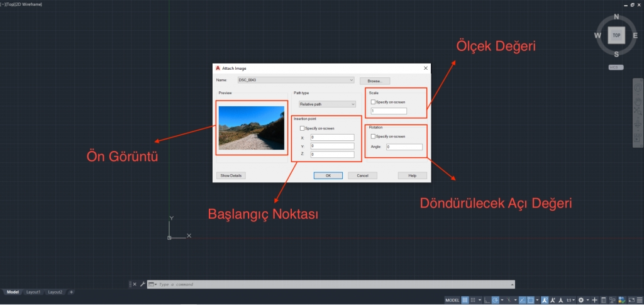This screenshot has width=644, height=305.
Task: Expand Snap mode dropdown arrow
Action: (480, 300)
